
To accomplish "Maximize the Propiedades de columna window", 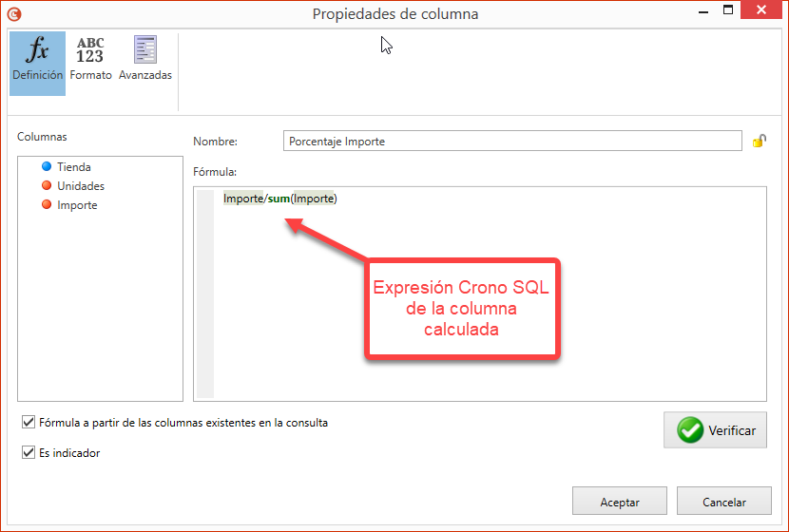I will [728, 11].
